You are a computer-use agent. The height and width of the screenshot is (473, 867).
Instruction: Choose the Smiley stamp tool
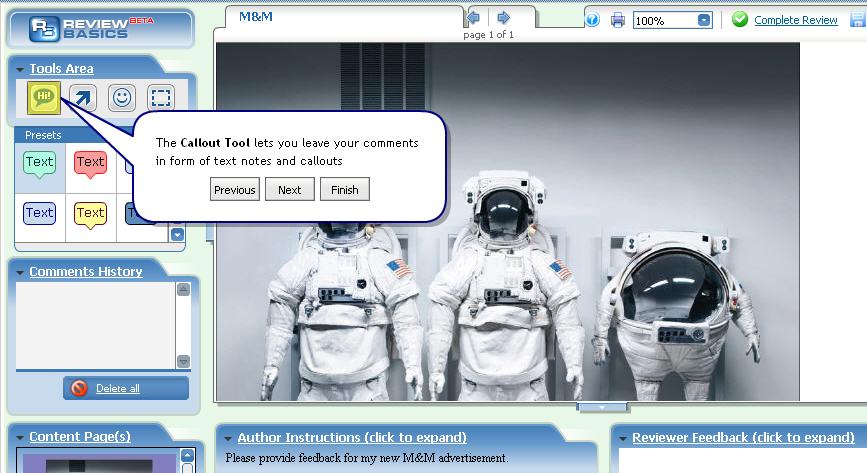[x=122, y=98]
